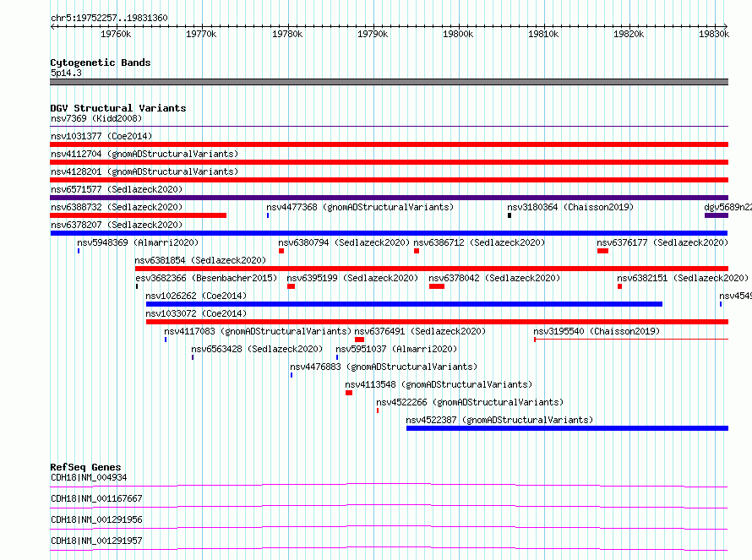
Task: Select nsv6381854 (Sedlazeck2020) label
Action: click(200, 260)
